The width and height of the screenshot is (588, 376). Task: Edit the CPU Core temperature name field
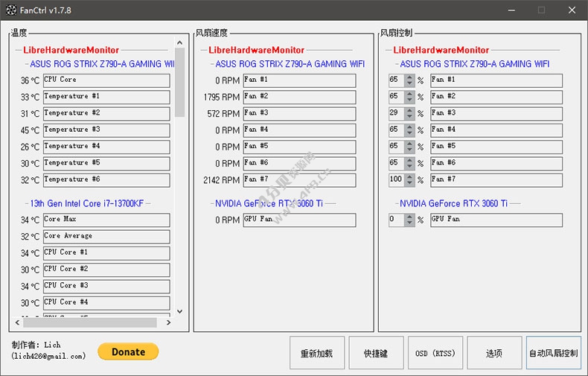tap(106, 80)
